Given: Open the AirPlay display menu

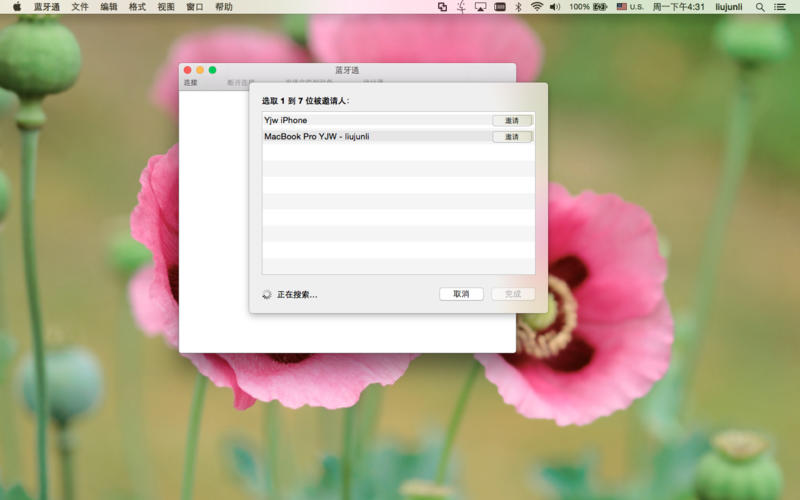Looking at the screenshot, I should [x=480, y=7].
